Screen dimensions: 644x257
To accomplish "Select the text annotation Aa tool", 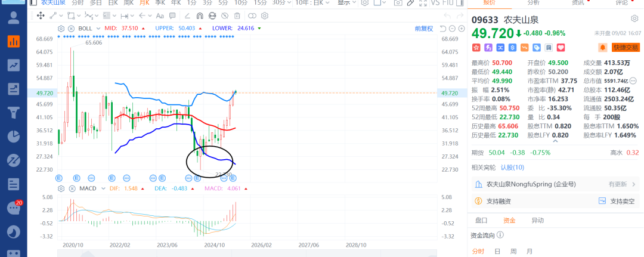I will pyautogui.click(x=160, y=16).
